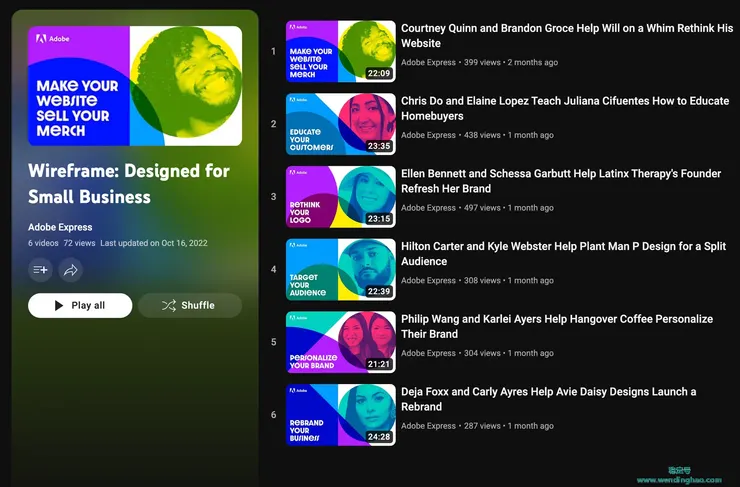Click Adobe Express channel under first video
This screenshot has height=487, width=740.
click(x=428, y=62)
